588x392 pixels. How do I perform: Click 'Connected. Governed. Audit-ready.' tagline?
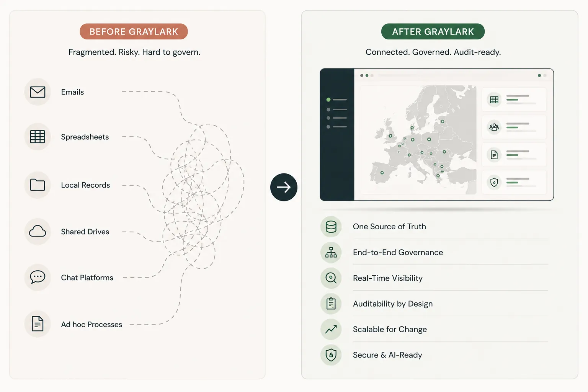coord(433,52)
